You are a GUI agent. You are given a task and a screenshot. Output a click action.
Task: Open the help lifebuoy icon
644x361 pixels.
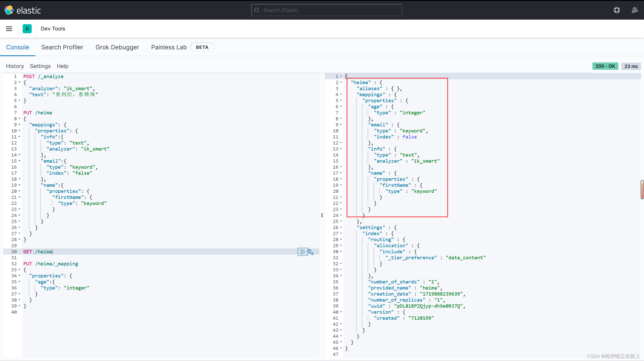point(617,10)
